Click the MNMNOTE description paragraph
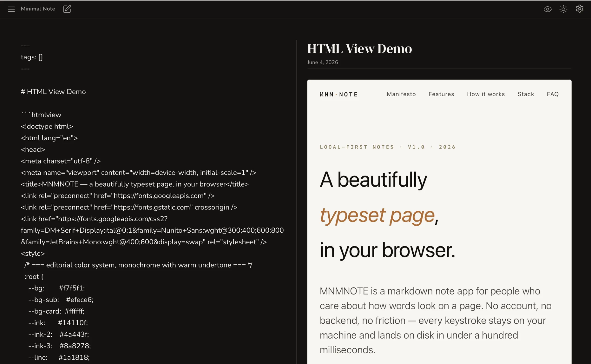The height and width of the screenshot is (364, 591). coord(436,321)
